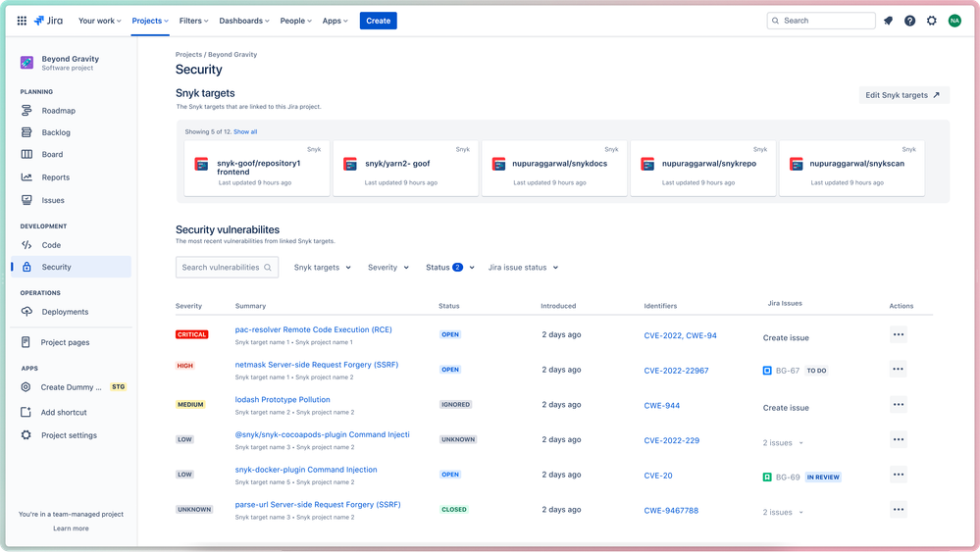Open Your work menu
Screen dimensions: 980x553
point(99,21)
